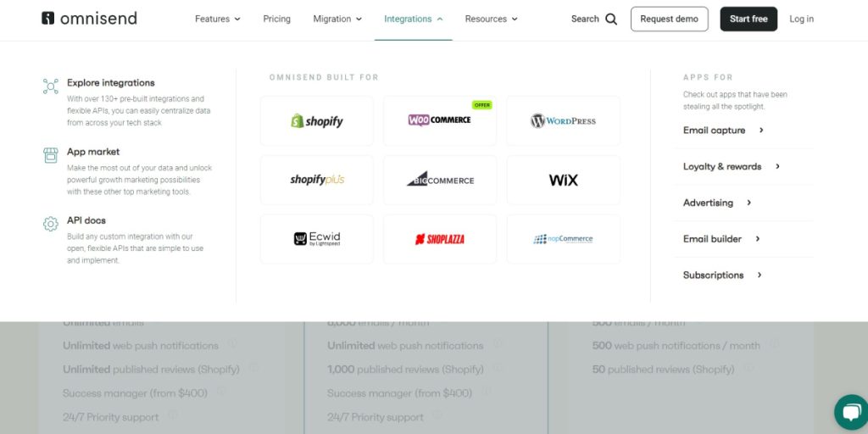Open the Features dropdown menu

coord(218,19)
